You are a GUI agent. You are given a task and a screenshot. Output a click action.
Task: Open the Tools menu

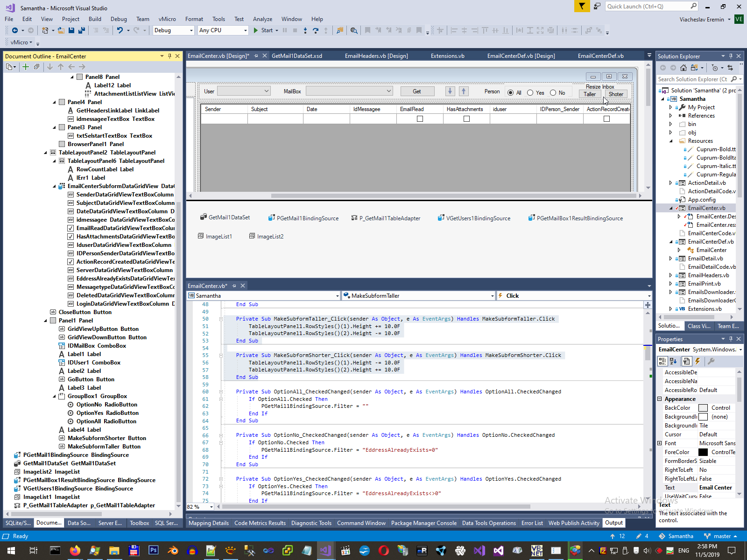coord(218,19)
